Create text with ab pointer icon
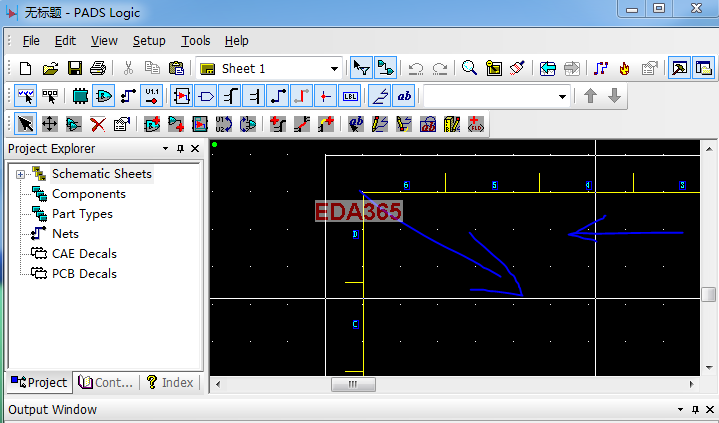Image resolution: width=719 pixels, height=423 pixels. [x=356, y=124]
